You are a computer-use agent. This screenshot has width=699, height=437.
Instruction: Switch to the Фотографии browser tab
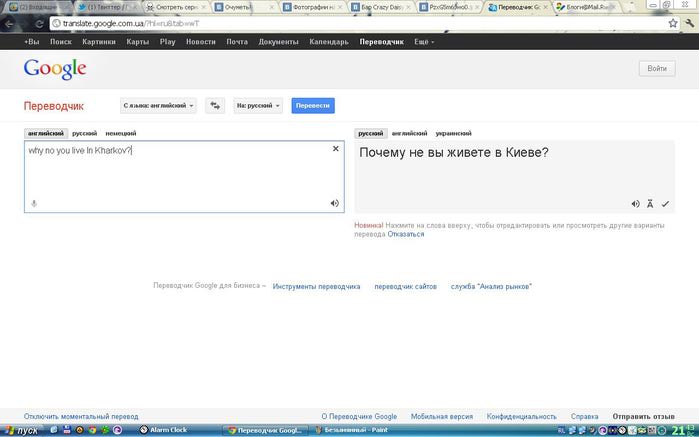click(314, 7)
